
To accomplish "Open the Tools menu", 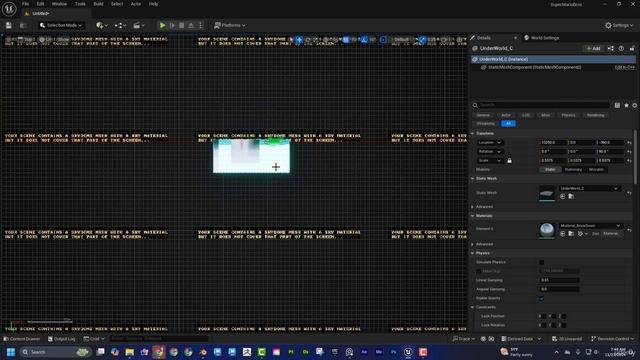I will click(80, 4).
